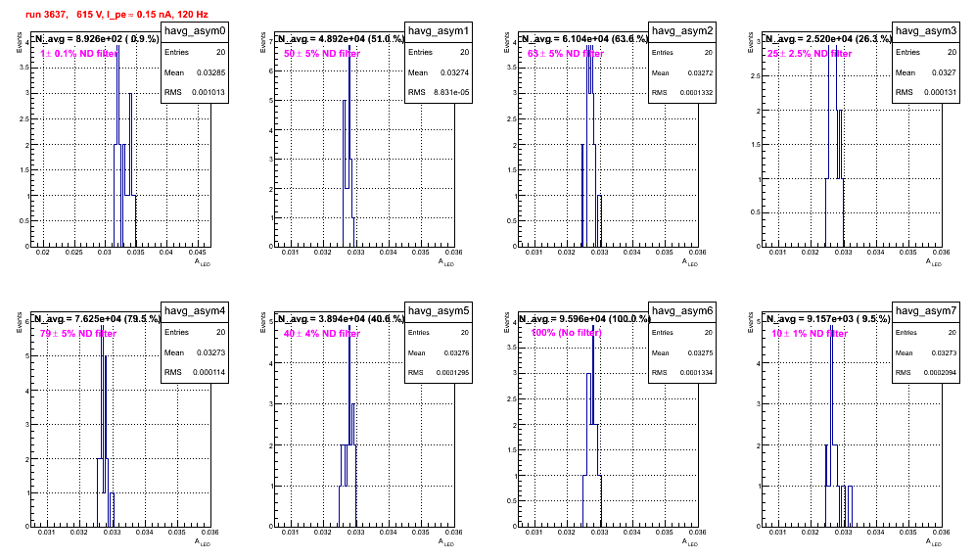Viewport: 975px width, 560px height.
Task: Select the havg_asym3 stats box title
Action: [x=926, y=30]
